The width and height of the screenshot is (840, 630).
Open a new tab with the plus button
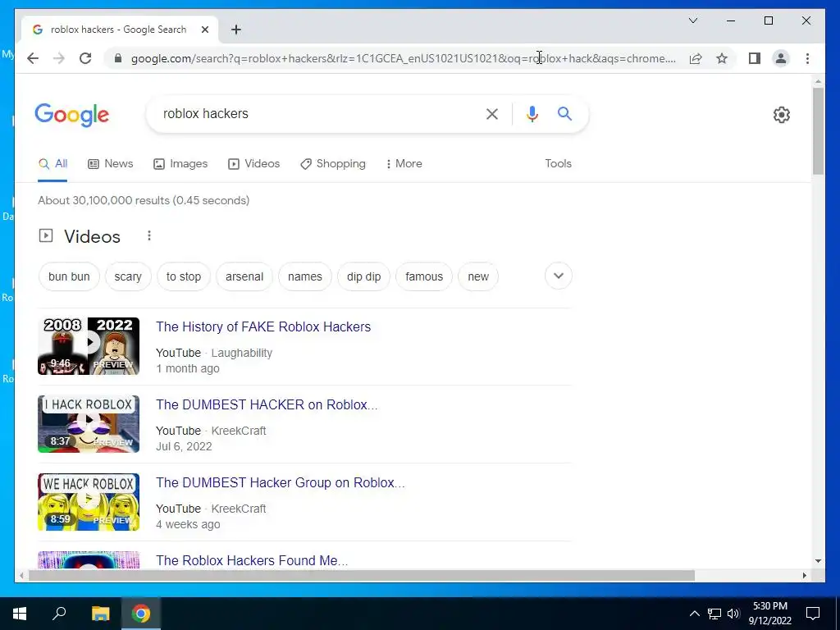tap(236, 30)
